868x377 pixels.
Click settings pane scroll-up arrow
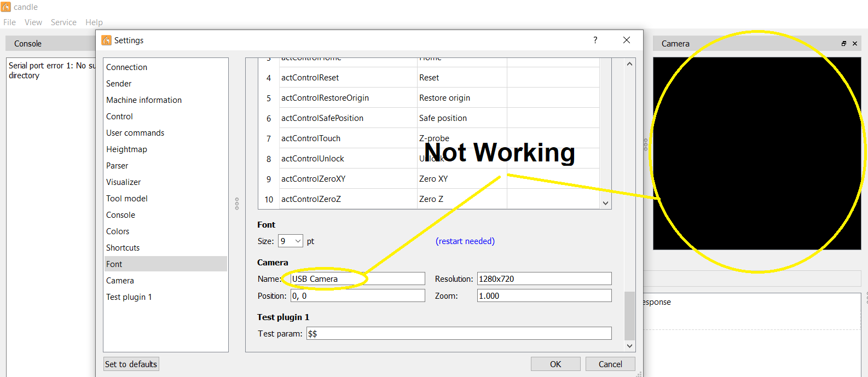tap(630, 64)
